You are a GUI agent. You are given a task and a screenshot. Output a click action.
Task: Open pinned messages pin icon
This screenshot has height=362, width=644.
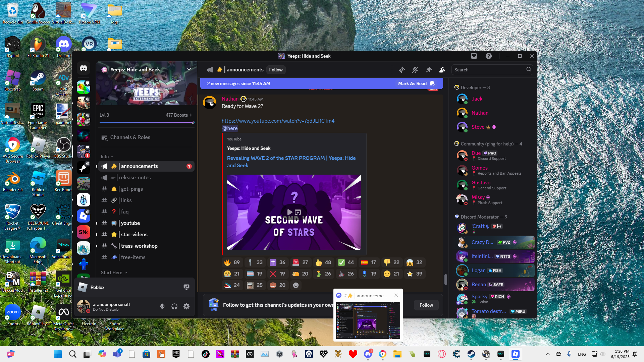pyautogui.click(x=429, y=70)
